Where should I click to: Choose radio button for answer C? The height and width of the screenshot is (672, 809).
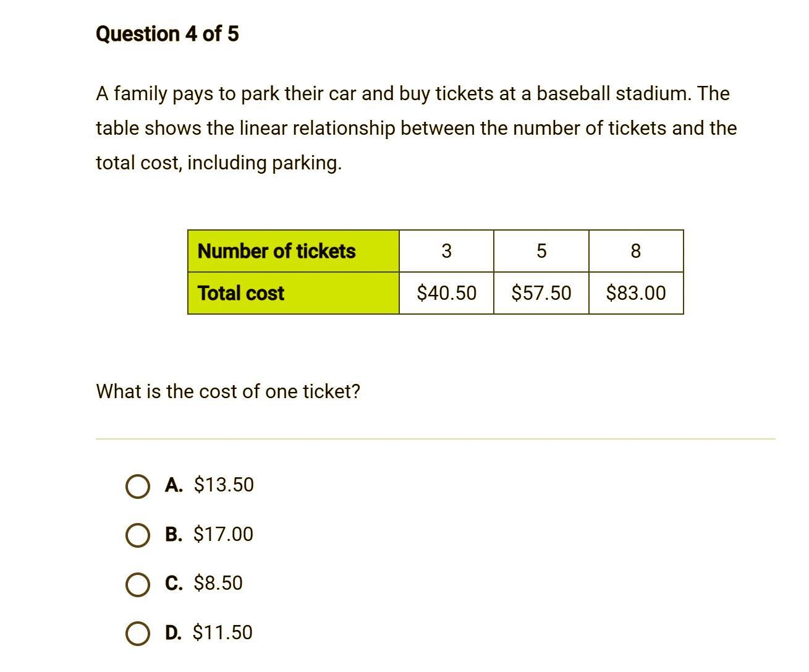137,584
